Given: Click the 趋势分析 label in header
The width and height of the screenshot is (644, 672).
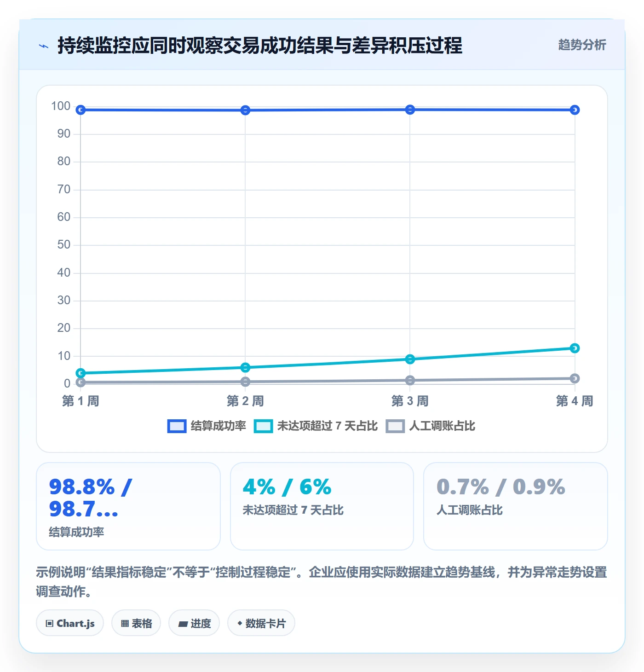Looking at the screenshot, I should [582, 45].
